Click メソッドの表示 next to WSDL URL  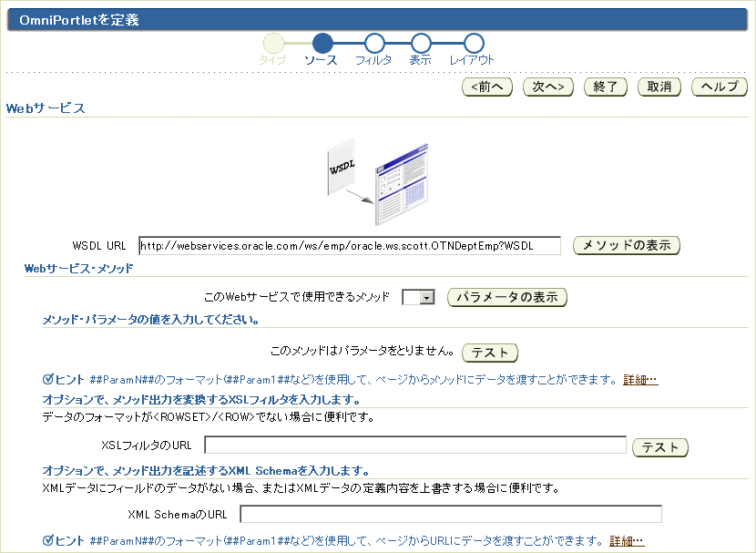click(626, 245)
